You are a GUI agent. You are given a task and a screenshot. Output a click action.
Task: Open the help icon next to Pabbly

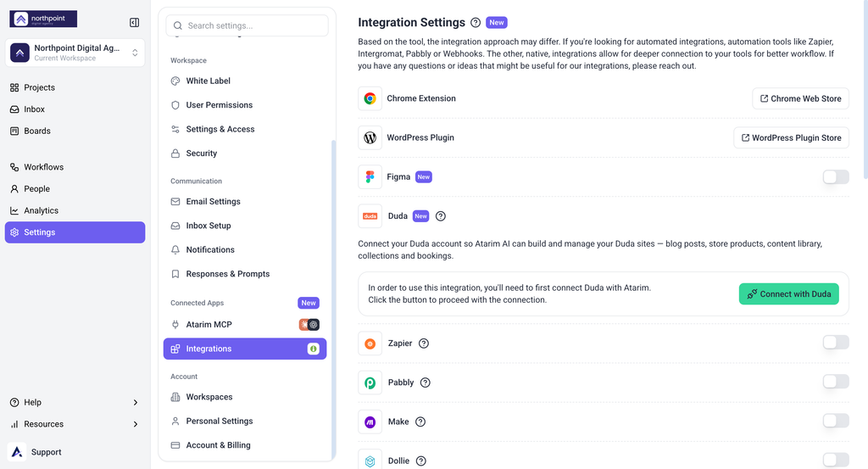pos(426,382)
